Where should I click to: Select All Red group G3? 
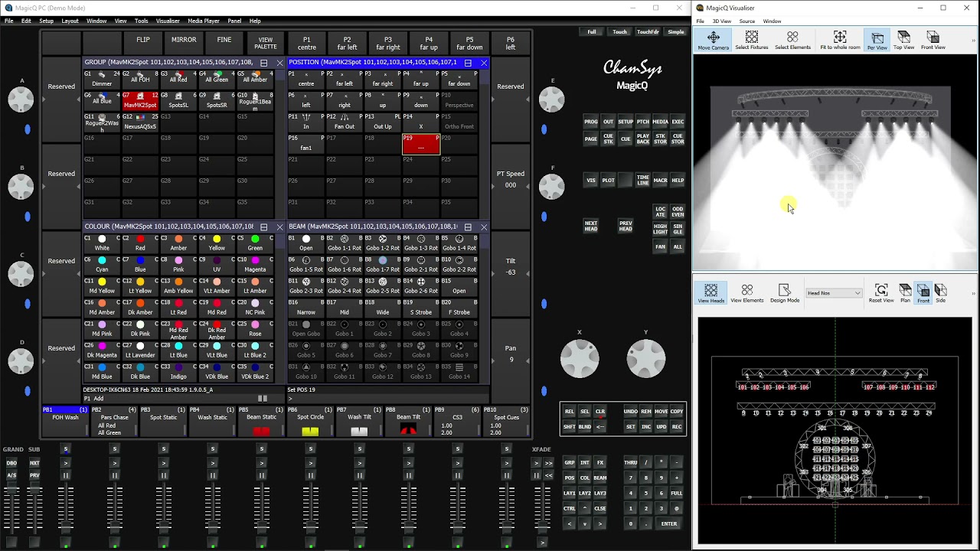(x=178, y=79)
